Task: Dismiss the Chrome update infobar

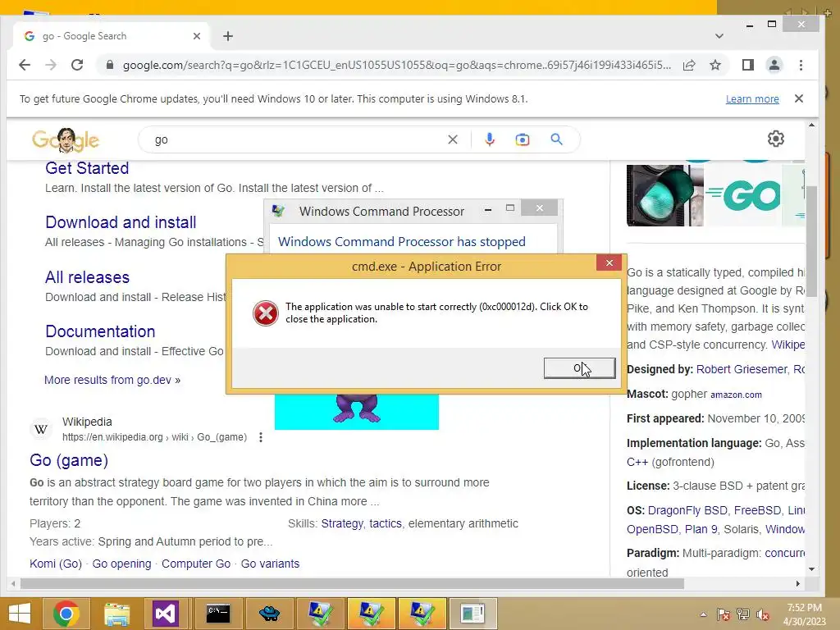Action: (x=799, y=98)
